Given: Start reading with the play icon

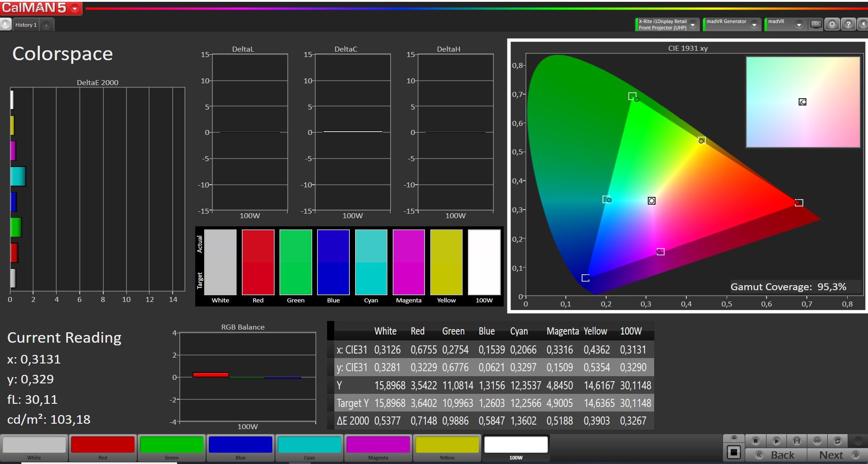Looking at the screenshot, I should [x=776, y=440].
